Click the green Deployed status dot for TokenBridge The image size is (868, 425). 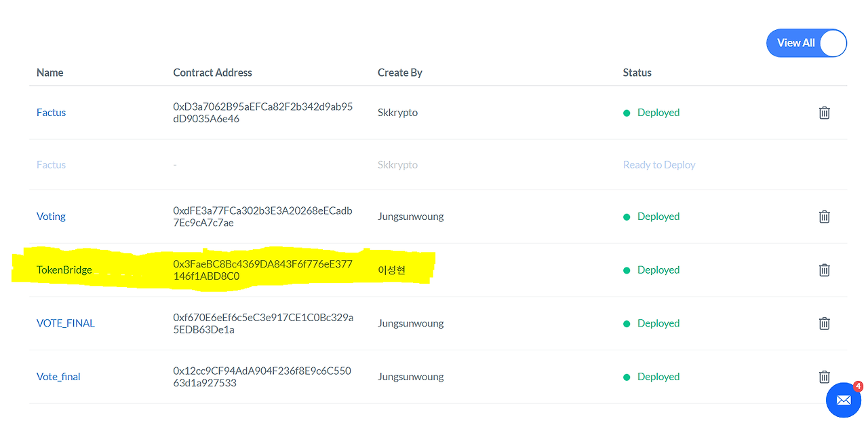click(x=627, y=270)
